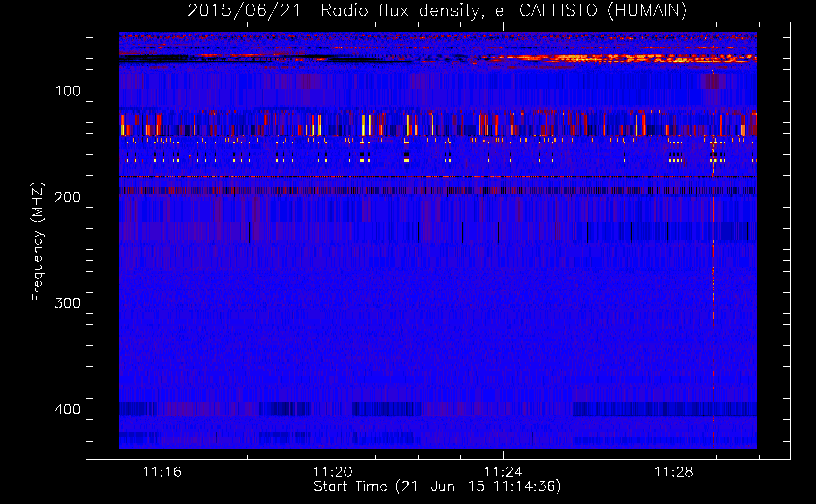816x504 pixels.
Task: Select the 11:28 time tick label
Action: pos(674,472)
